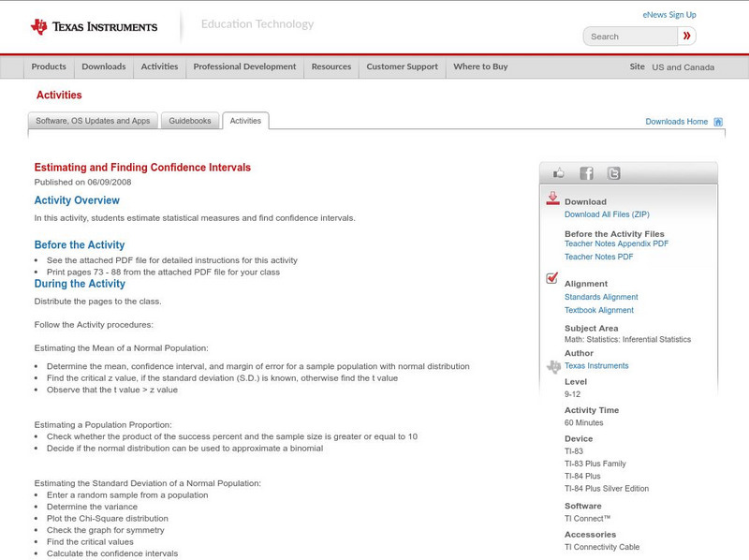The image size is (749, 560).
Task: Open the Where to Buy menu
Action: click(480, 66)
